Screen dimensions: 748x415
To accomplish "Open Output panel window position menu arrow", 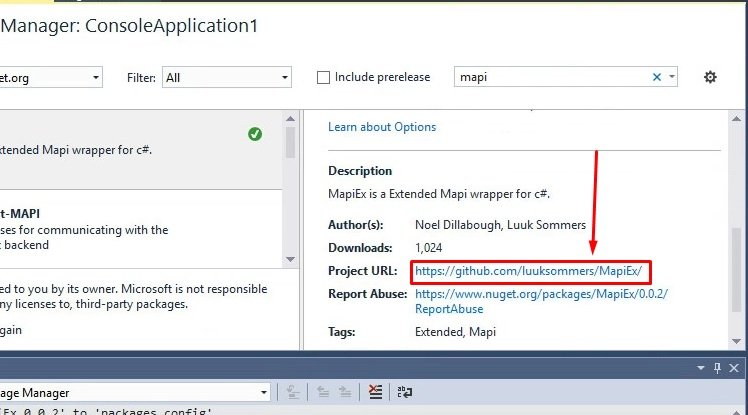I will (701, 367).
